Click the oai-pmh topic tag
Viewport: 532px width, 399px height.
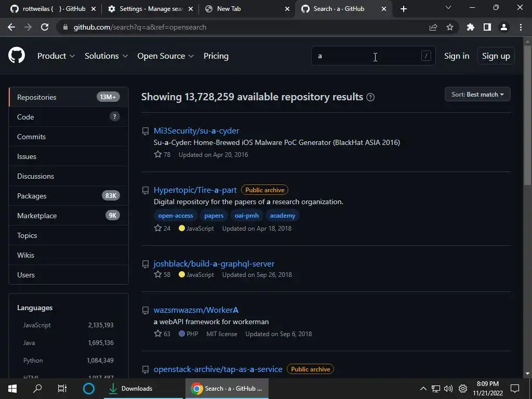[x=247, y=216]
